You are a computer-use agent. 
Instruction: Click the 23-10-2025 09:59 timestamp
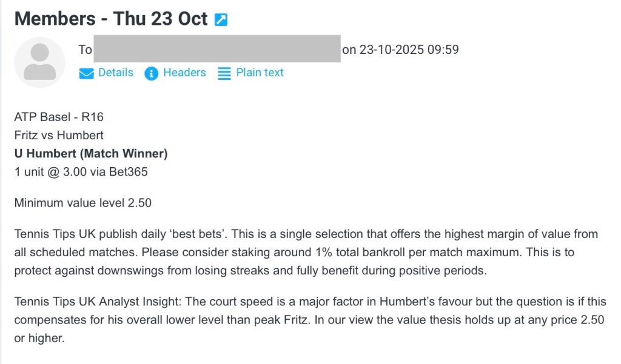tap(400, 50)
